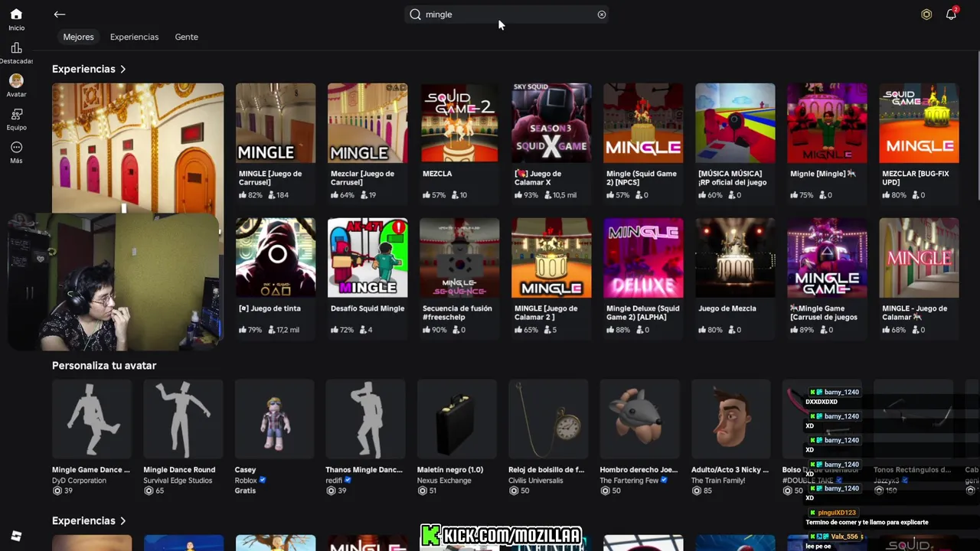Clear the search field with X icon
Viewport: 980px width, 551px height.
[x=602, y=15]
